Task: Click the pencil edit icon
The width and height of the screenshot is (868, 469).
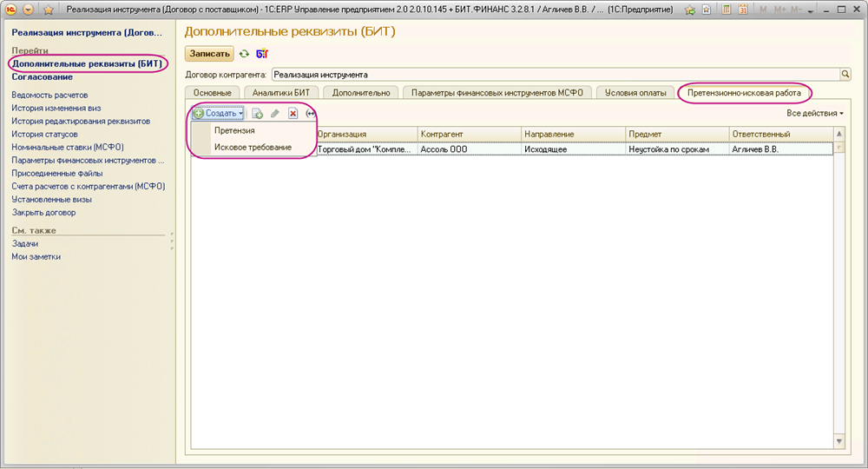Action: click(x=274, y=114)
